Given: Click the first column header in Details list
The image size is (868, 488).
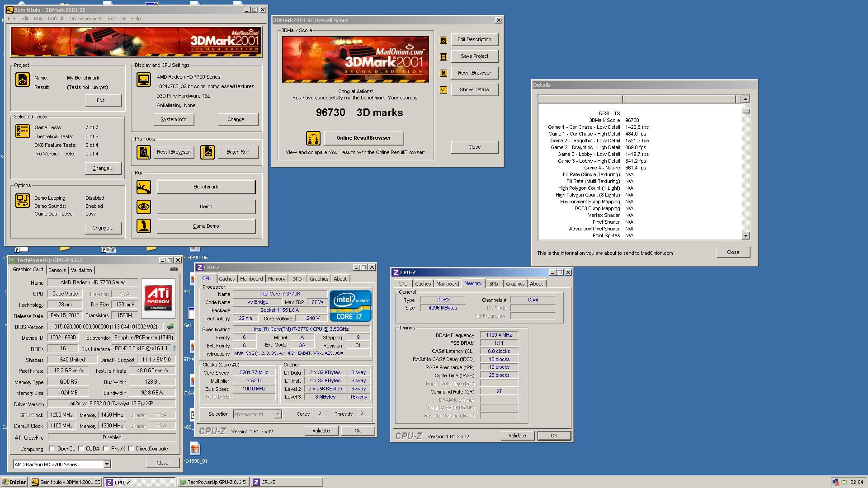Looking at the screenshot, I should coord(580,99).
